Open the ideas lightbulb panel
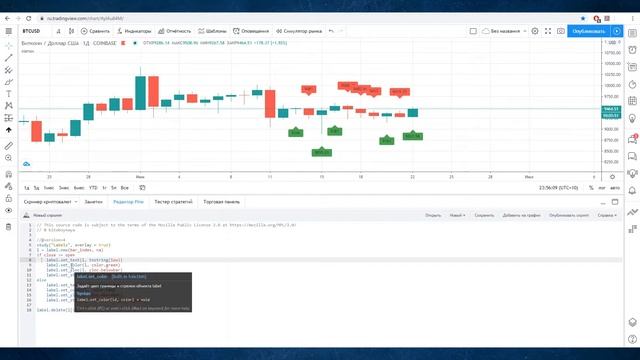 click(632, 118)
